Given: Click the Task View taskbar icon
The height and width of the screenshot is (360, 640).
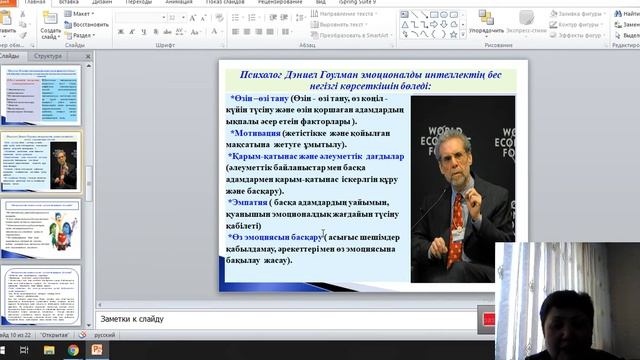Looking at the screenshot, I should tap(24, 350).
